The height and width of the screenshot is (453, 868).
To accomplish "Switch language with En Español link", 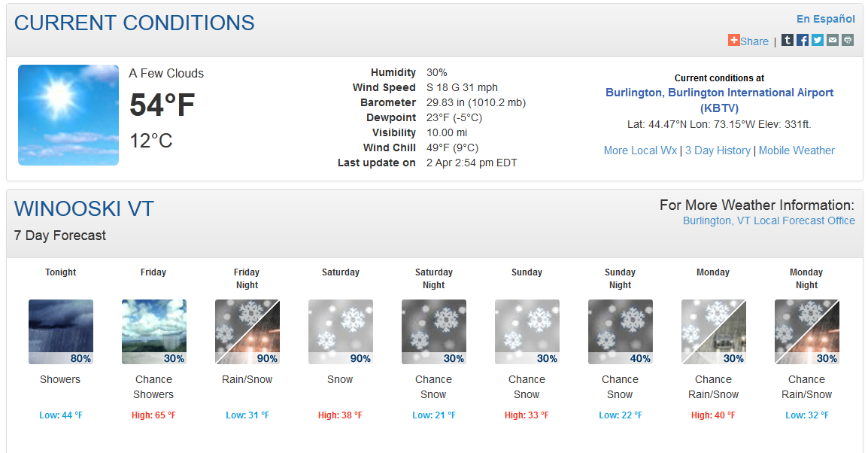I will click(826, 19).
